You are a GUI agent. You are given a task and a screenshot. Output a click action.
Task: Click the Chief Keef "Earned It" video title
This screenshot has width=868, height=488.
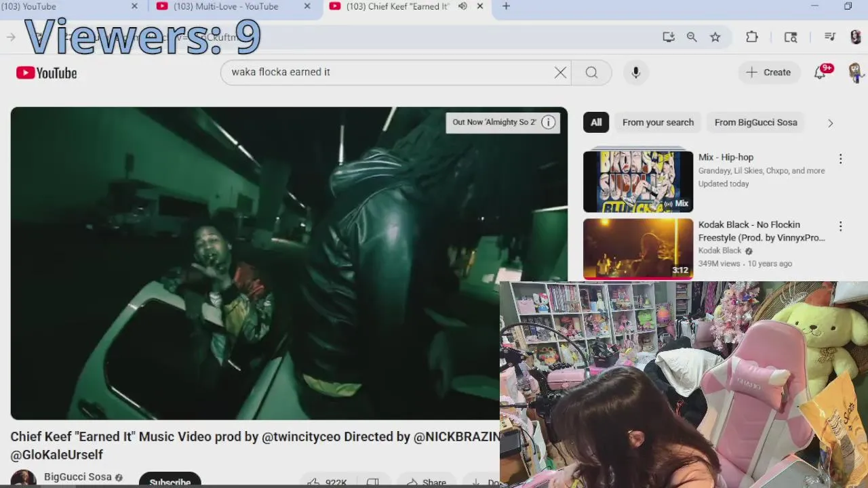(255, 445)
